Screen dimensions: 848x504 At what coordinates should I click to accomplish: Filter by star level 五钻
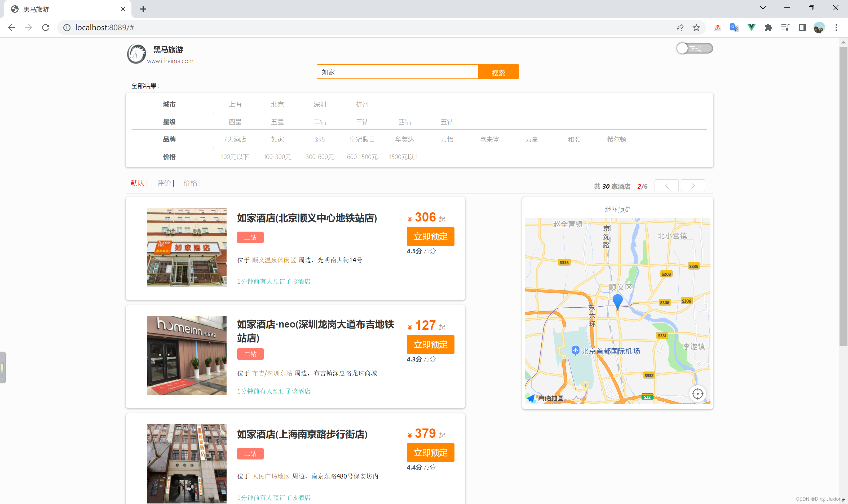click(x=447, y=122)
